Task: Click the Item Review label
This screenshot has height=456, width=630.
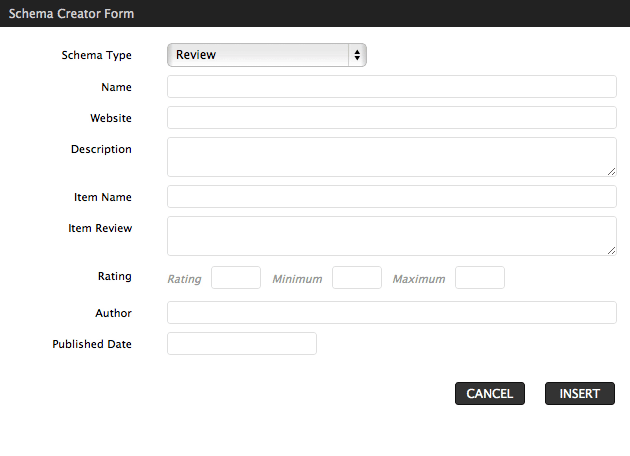Action: click(100, 228)
